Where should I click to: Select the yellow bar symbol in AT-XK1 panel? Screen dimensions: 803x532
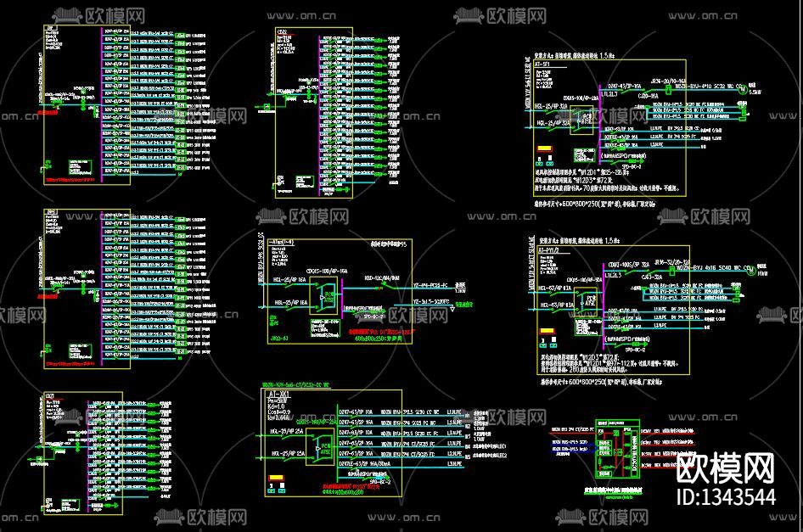pos(276,477)
